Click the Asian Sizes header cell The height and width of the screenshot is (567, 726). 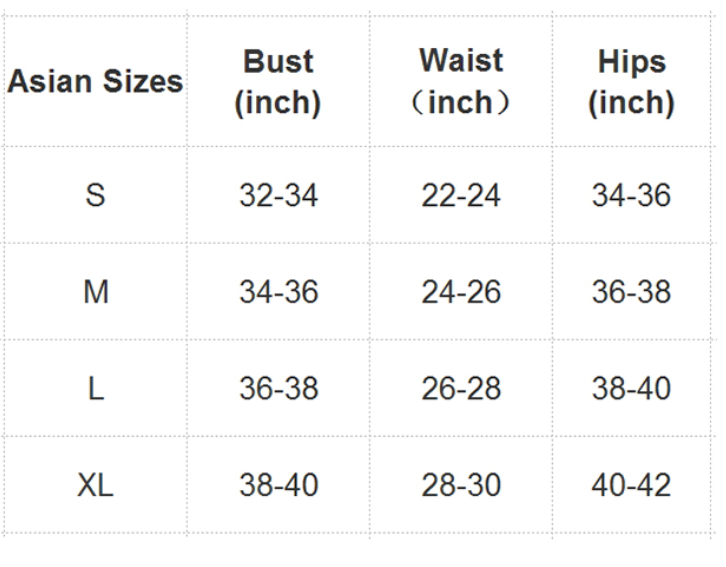(95, 81)
